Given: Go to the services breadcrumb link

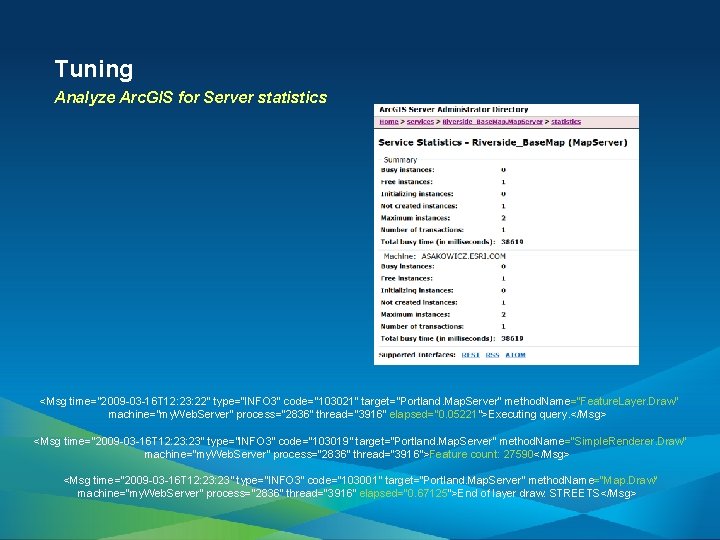Looking at the screenshot, I should click(420, 122).
